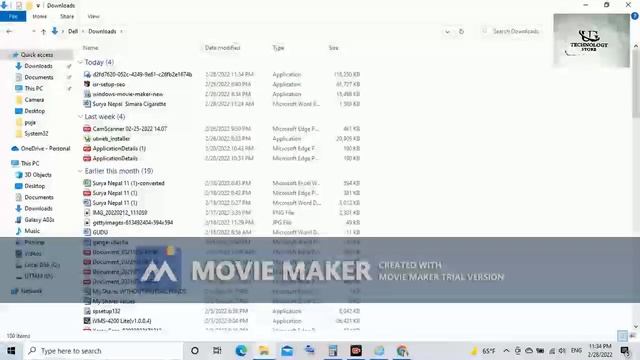The image size is (640, 360).
Task: Open Mail app from taskbar
Action: click(287, 351)
